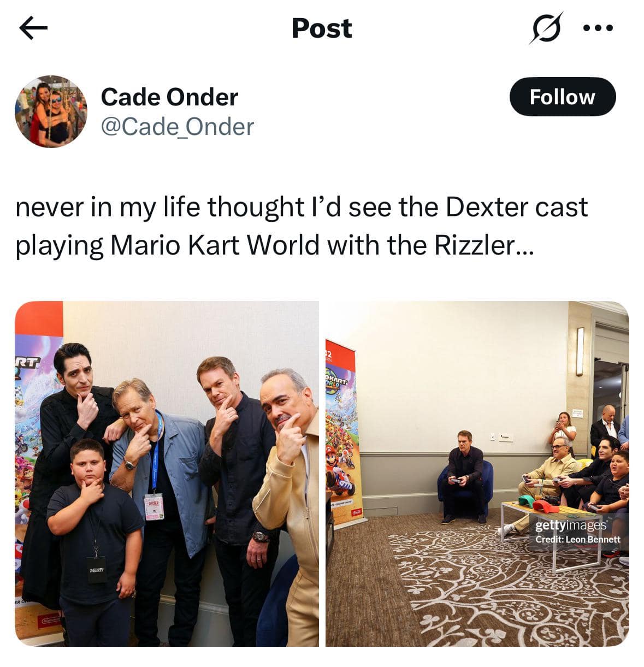The height and width of the screenshot is (667, 644).
Task: Open Grok via the slashed-circle icon
Action: [545, 28]
